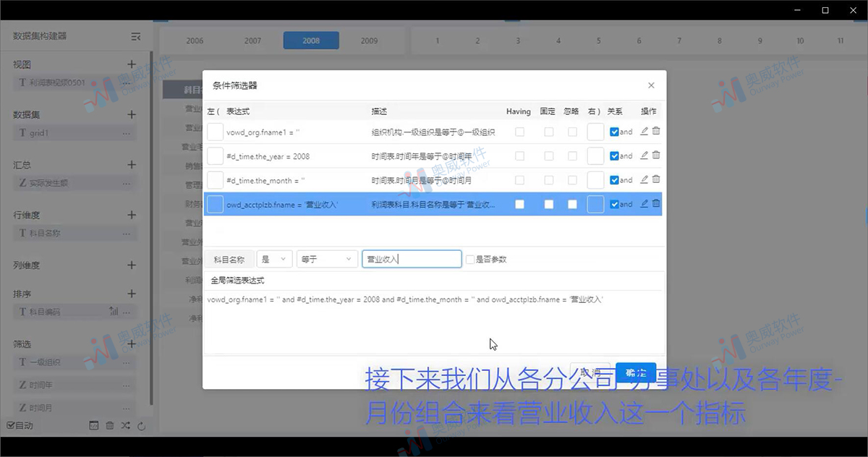Close the 条件筛选器 dialog
Image resolution: width=868 pixels, height=457 pixels.
(x=651, y=85)
